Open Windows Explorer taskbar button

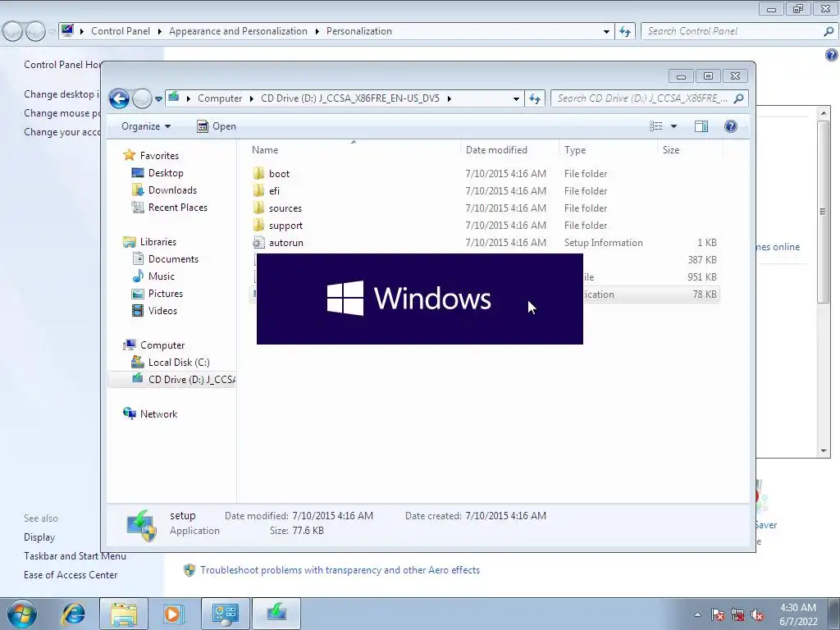click(124, 614)
